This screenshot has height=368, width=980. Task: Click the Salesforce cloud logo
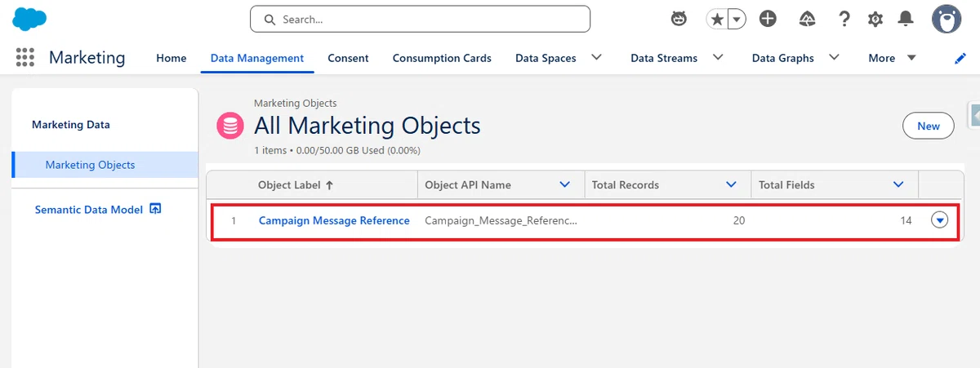(28, 19)
